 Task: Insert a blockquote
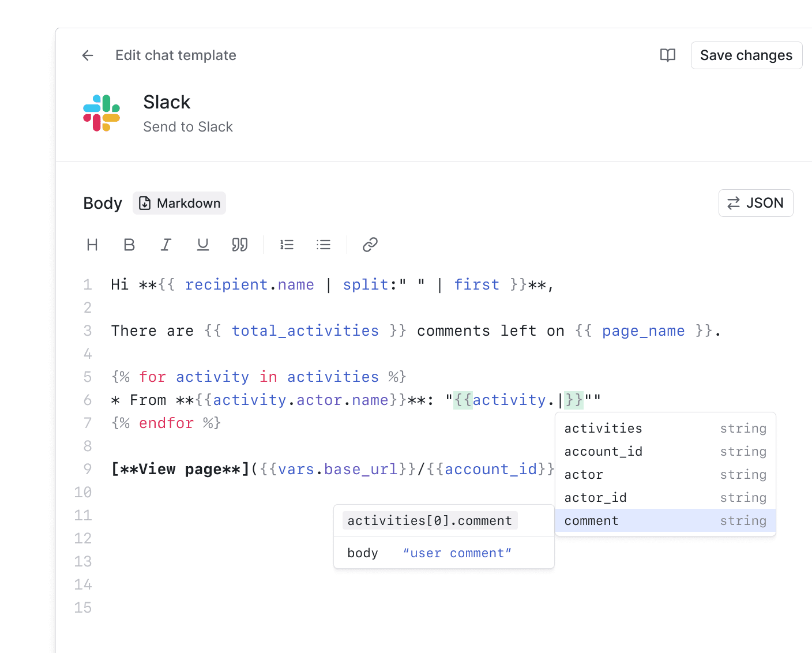(239, 245)
